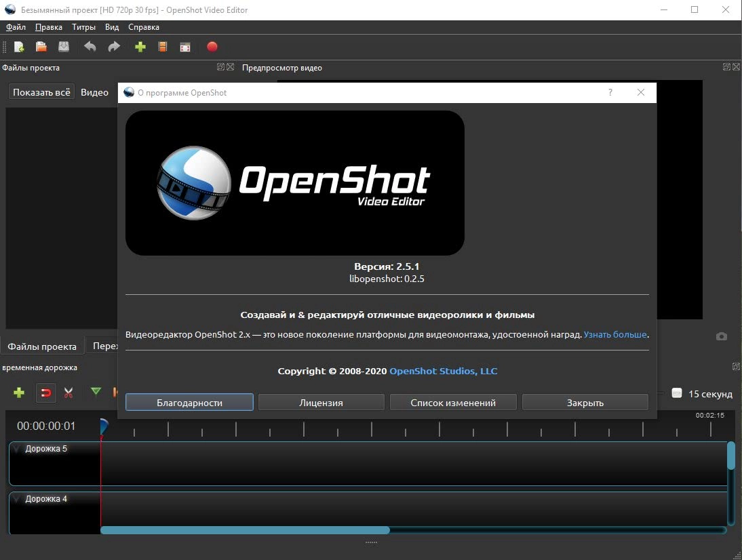Viewport: 742px width, 560px height.
Task: Float the Project Files panel
Action: [220, 67]
